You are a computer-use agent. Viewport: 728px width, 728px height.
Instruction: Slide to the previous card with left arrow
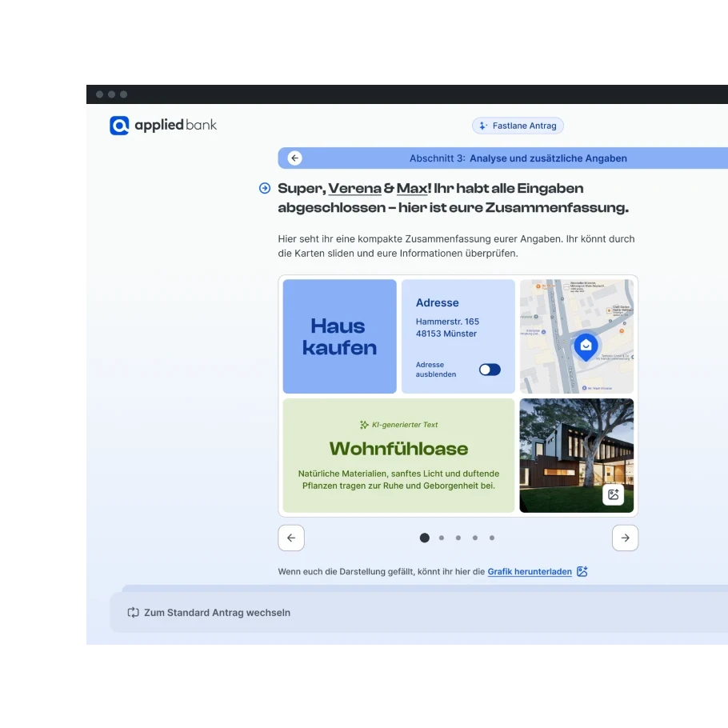coord(291,538)
